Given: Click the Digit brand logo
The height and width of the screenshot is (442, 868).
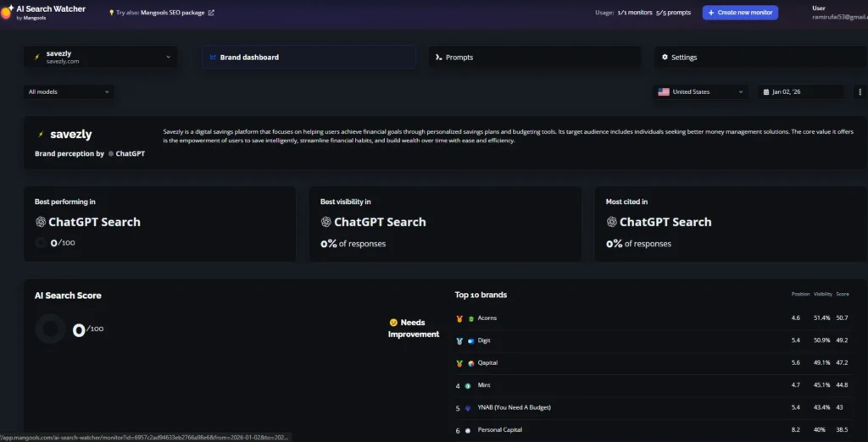Looking at the screenshot, I should 471,340.
